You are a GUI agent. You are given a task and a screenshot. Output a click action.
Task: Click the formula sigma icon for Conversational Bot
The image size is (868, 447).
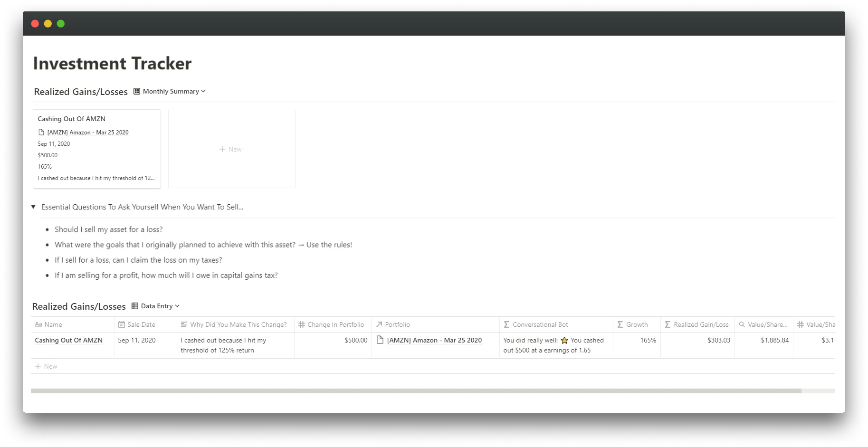tap(507, 324)
